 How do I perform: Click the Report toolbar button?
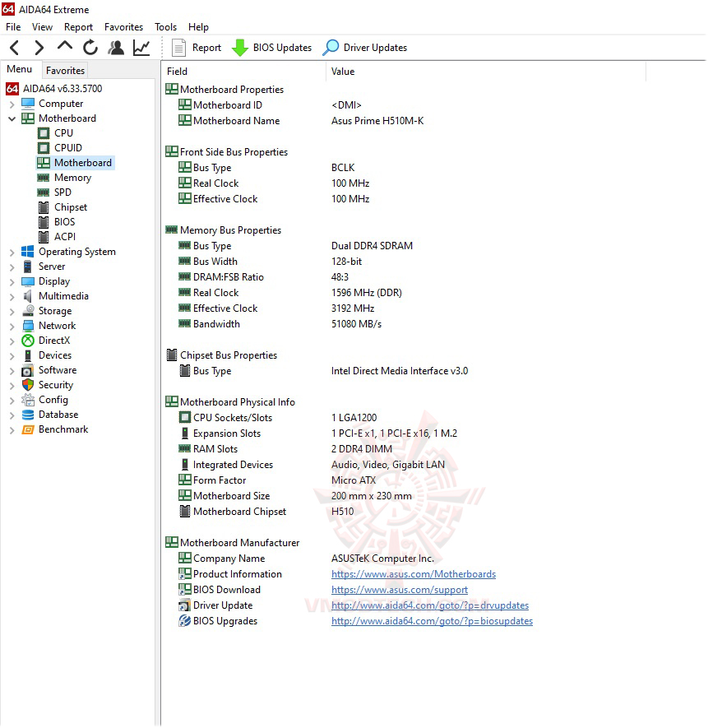click(x=197, y=48)
